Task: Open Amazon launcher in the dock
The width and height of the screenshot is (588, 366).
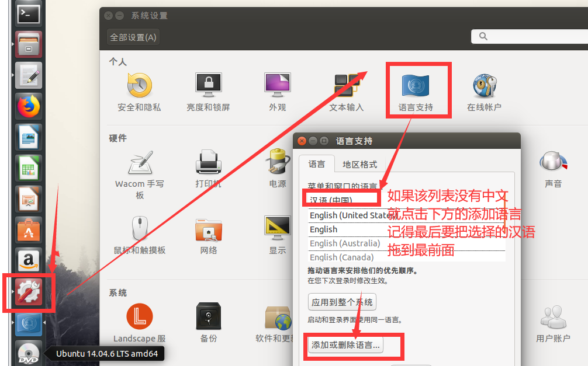Action: pyautogui.click(x=29, y=260)
